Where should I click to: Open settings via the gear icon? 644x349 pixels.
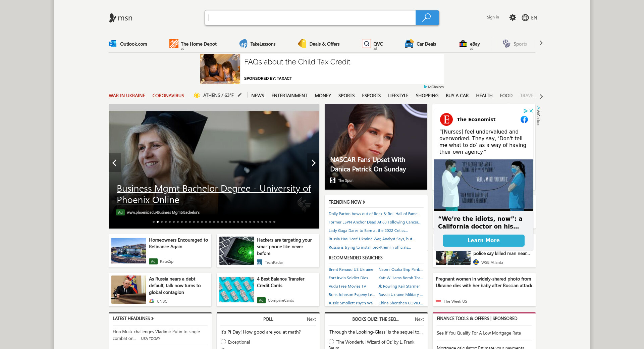513,17
